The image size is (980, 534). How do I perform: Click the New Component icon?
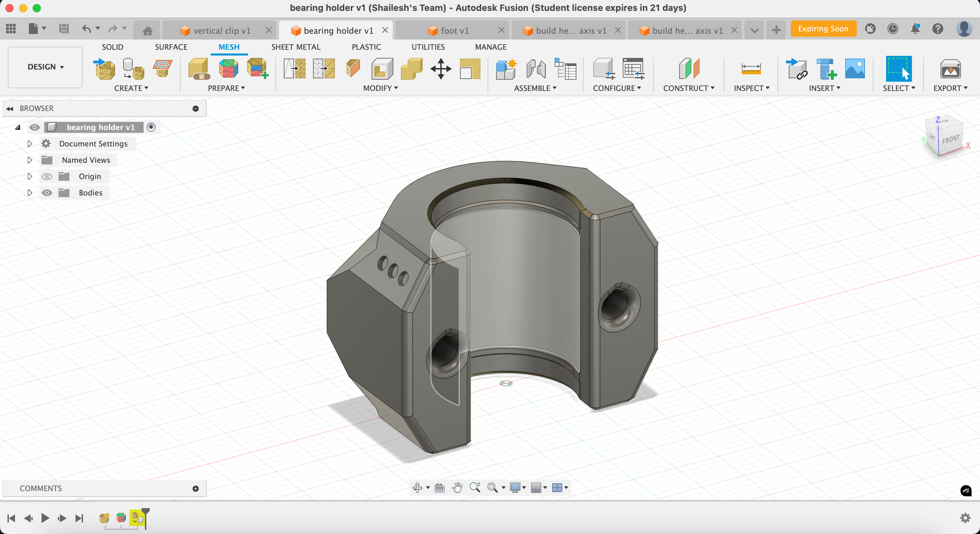click(507, 69)
